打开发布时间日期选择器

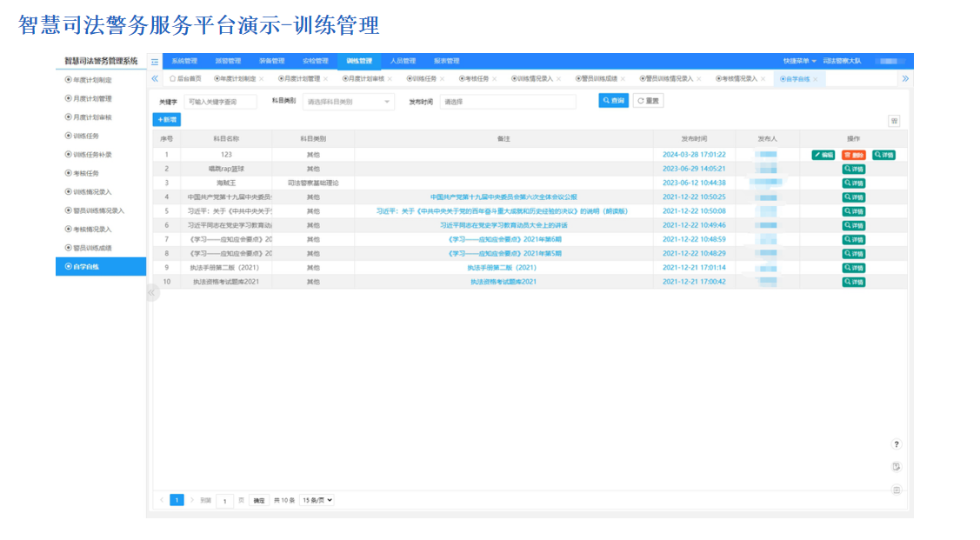(509, 102)
